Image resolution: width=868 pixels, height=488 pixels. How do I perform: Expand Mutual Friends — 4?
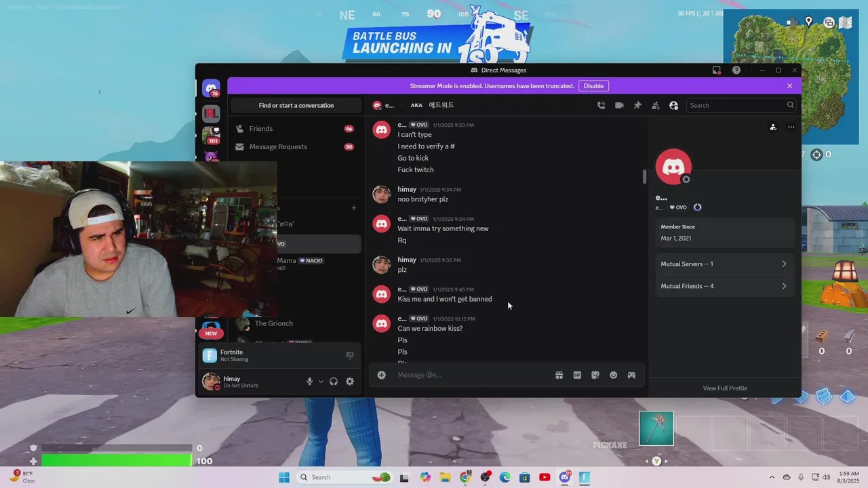point(724,286)
